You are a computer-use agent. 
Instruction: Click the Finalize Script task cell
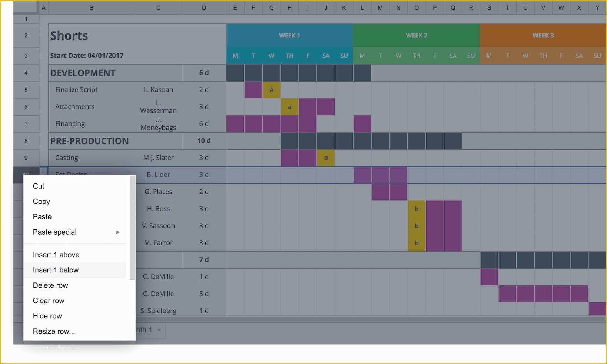tap(92, 90)
